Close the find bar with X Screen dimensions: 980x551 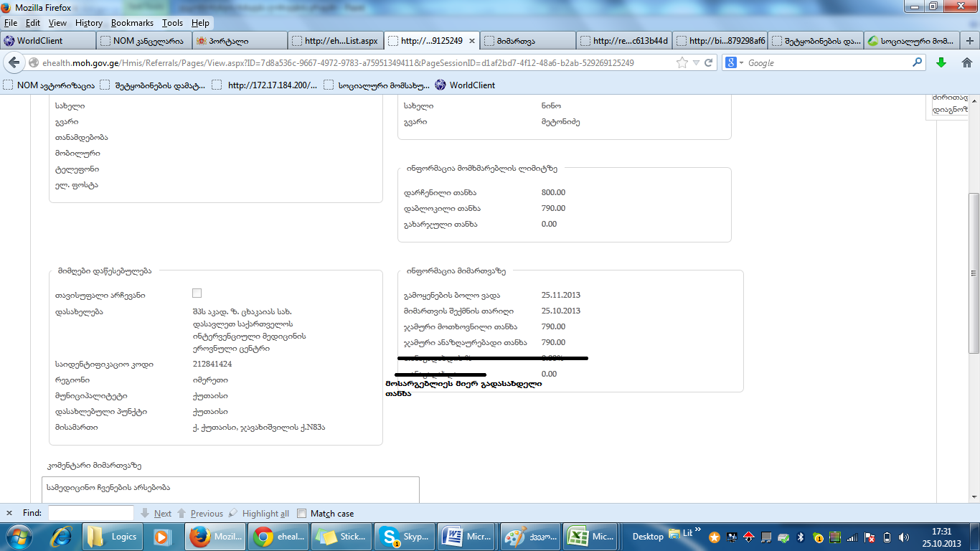click(9, 513)
